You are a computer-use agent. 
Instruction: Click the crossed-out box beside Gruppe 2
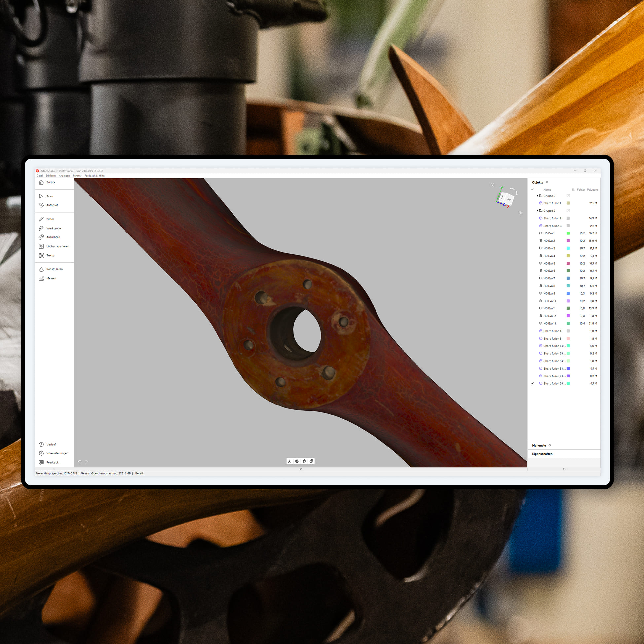coord(568,211)
